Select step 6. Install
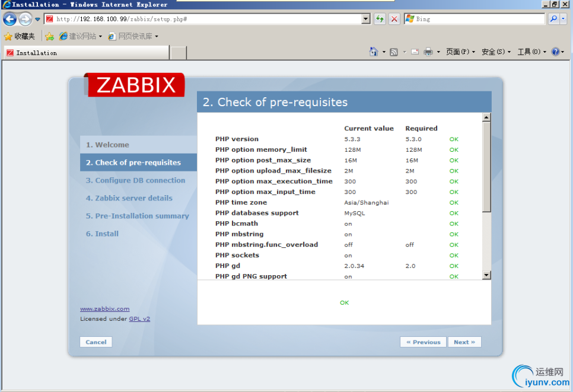This screenshot has width=573, height=392. 102,234
